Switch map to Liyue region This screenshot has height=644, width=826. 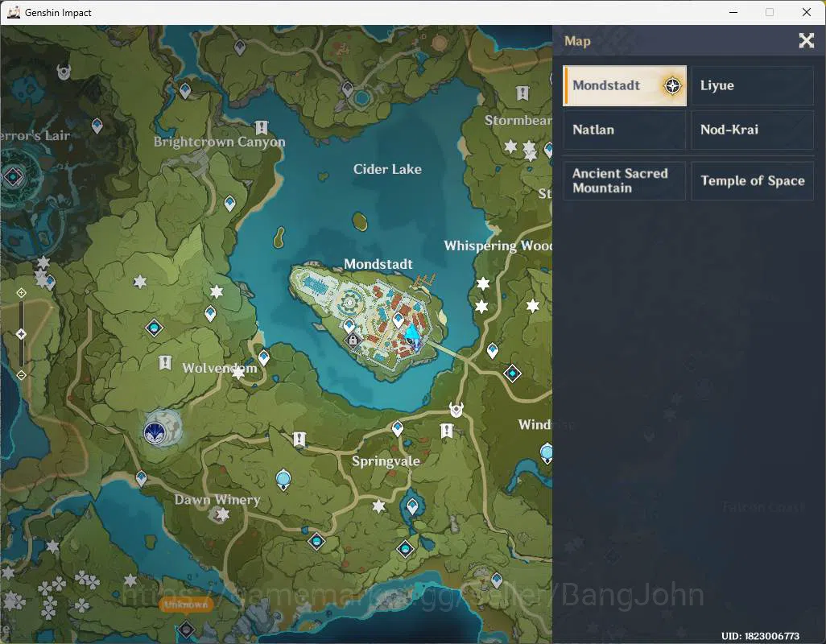752,85
